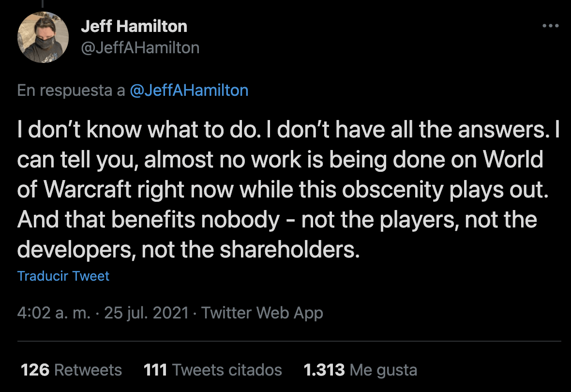Click the bold Jeff Hamilton display name
The height and width of the screenshot is (392, 571).
click(134, 26)
